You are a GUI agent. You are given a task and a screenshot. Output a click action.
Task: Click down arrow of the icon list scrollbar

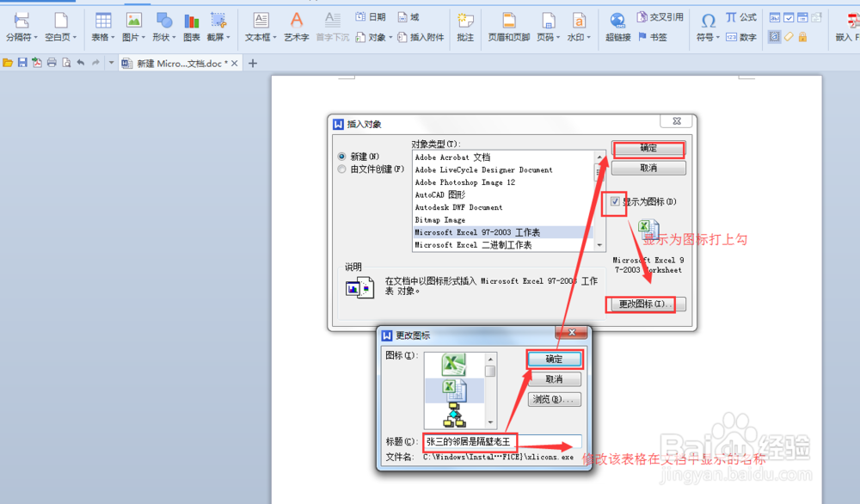click(490, 422)
